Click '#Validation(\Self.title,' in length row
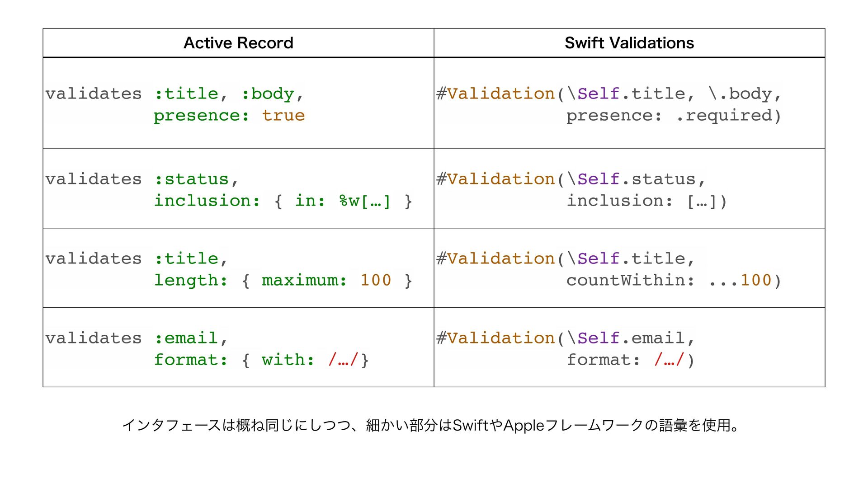The image size is (868, 488). 565,259
